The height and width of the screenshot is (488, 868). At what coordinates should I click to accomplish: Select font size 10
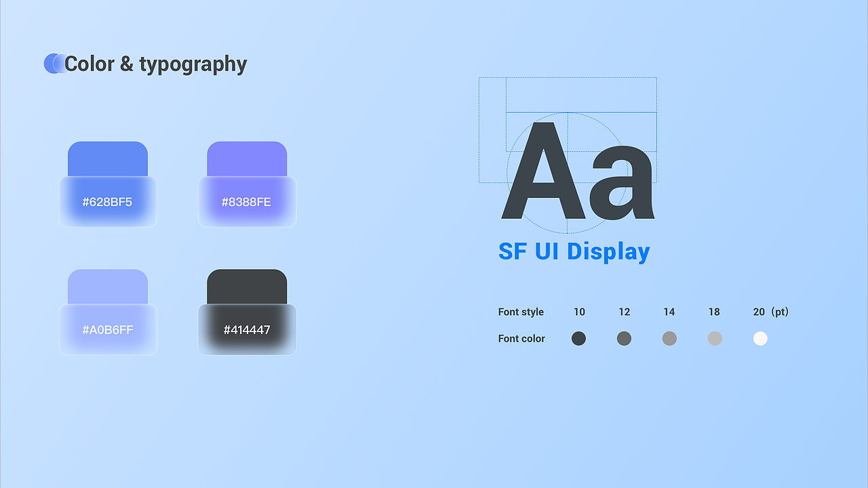[x=579, y=312]
